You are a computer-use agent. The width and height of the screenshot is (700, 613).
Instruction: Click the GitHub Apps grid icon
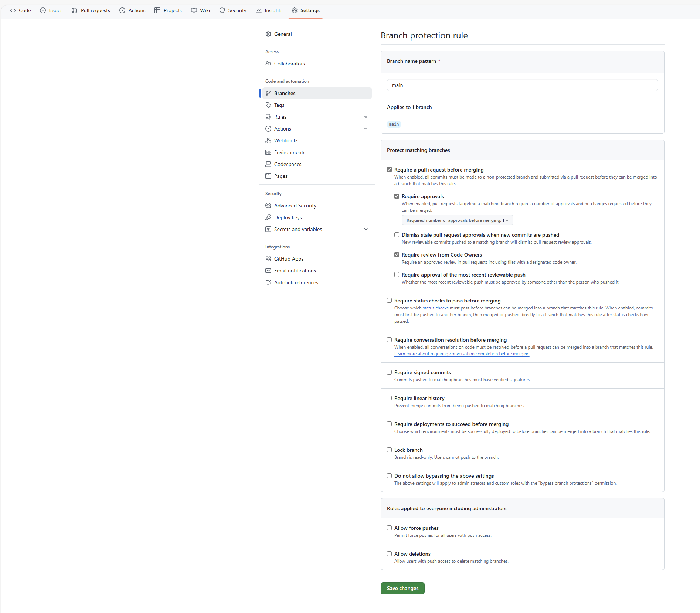(268, 259)
